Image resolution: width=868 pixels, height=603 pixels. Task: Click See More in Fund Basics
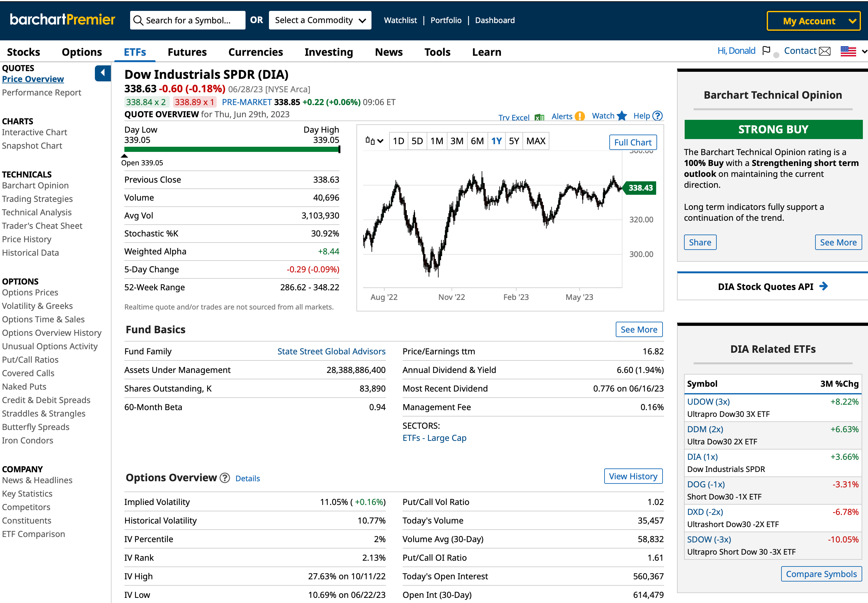(638, 329)
